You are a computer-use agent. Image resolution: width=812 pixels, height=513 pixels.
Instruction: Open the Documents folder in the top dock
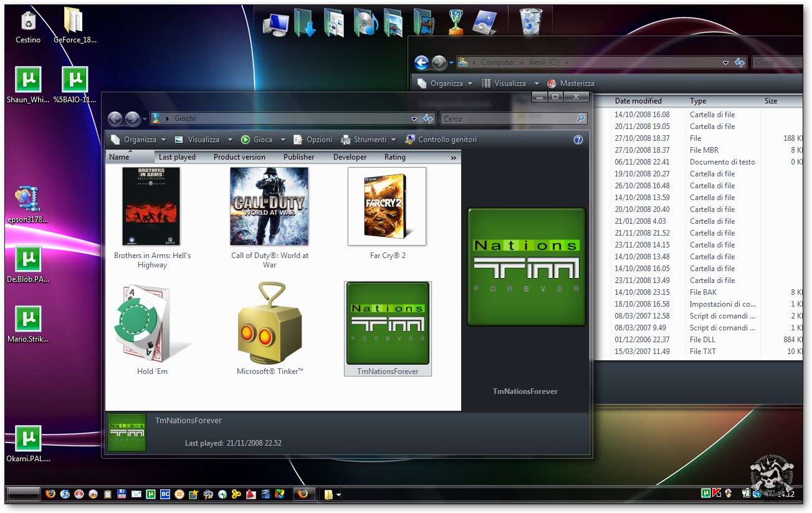(x=335, y=23)
